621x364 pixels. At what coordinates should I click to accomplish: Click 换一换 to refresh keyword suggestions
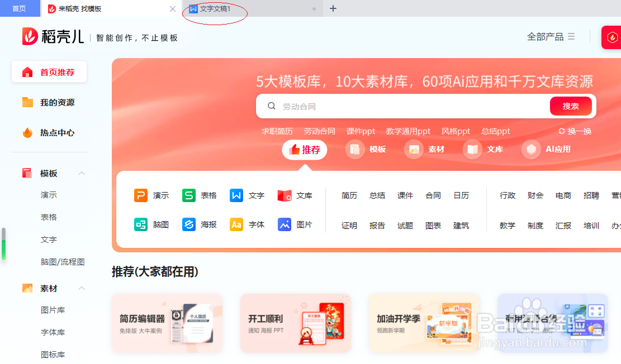click(x=574, y=131)
